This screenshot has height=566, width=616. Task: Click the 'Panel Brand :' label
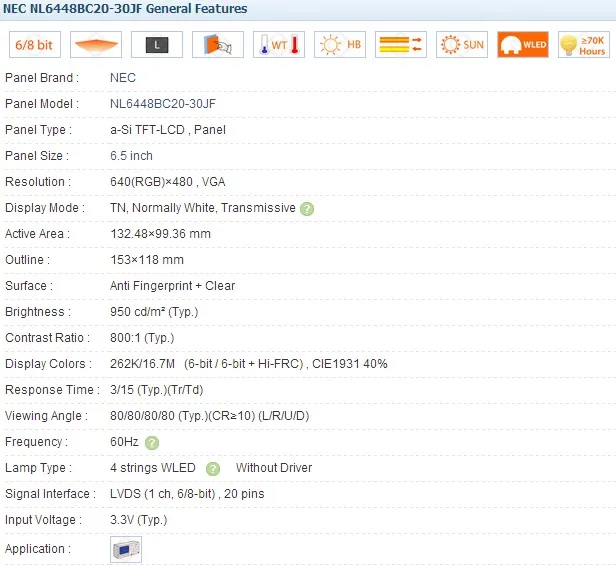click(42, 78)
